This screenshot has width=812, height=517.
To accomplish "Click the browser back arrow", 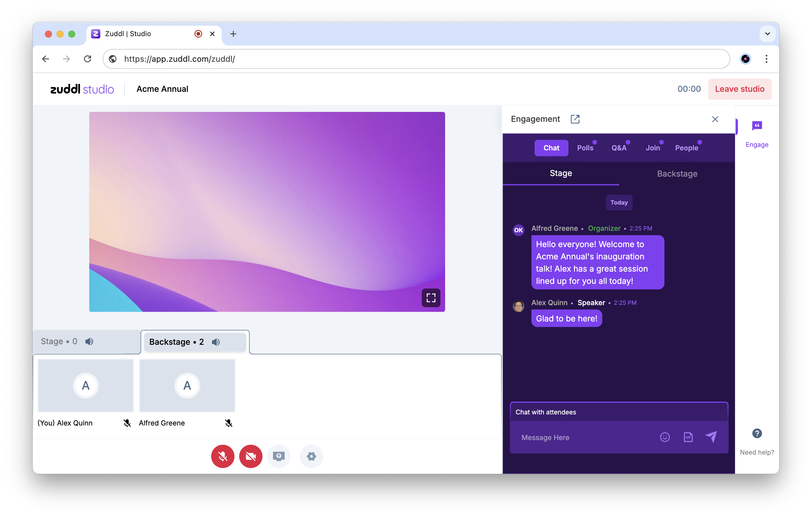I will (x=45, y=59).
